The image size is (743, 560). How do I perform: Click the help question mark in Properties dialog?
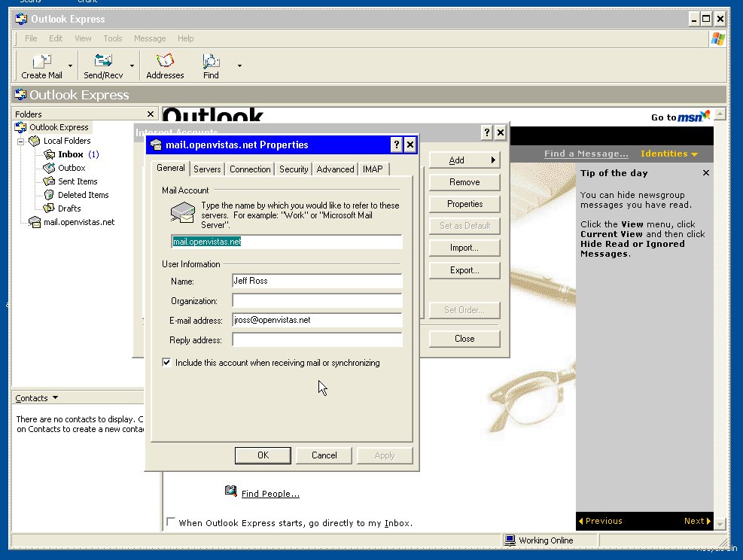(397, 145)
